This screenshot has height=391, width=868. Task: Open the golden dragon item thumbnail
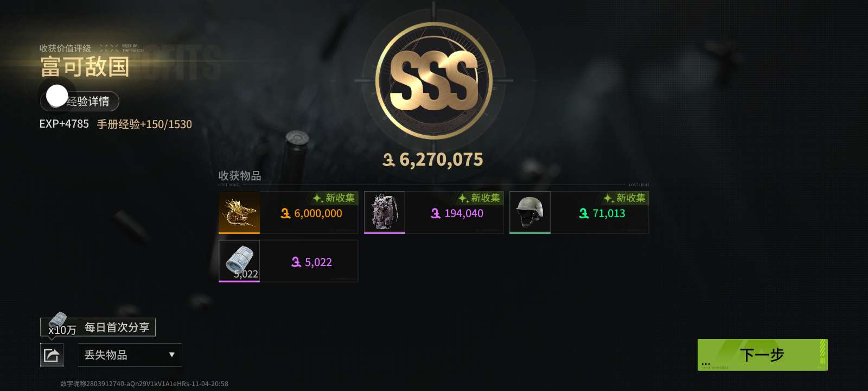click(x=239, y=212)
